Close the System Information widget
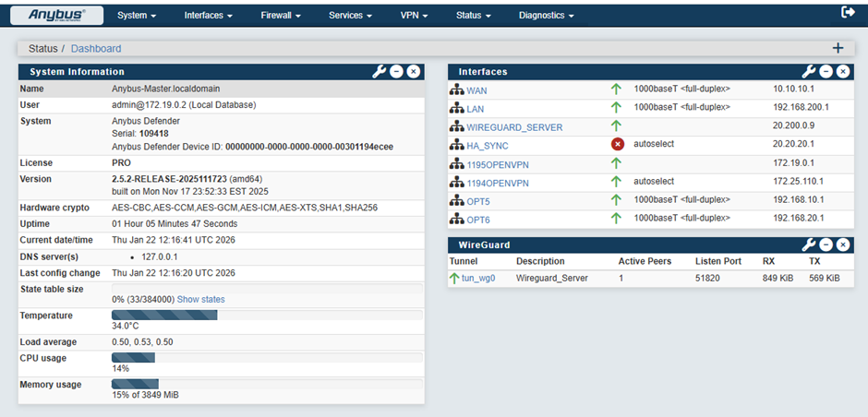 [413, 71]
